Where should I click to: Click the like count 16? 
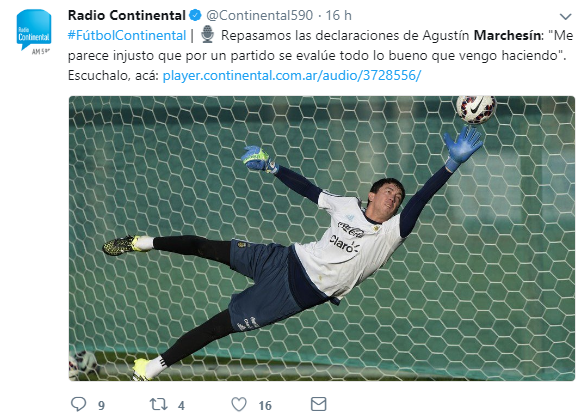(265, 406)
